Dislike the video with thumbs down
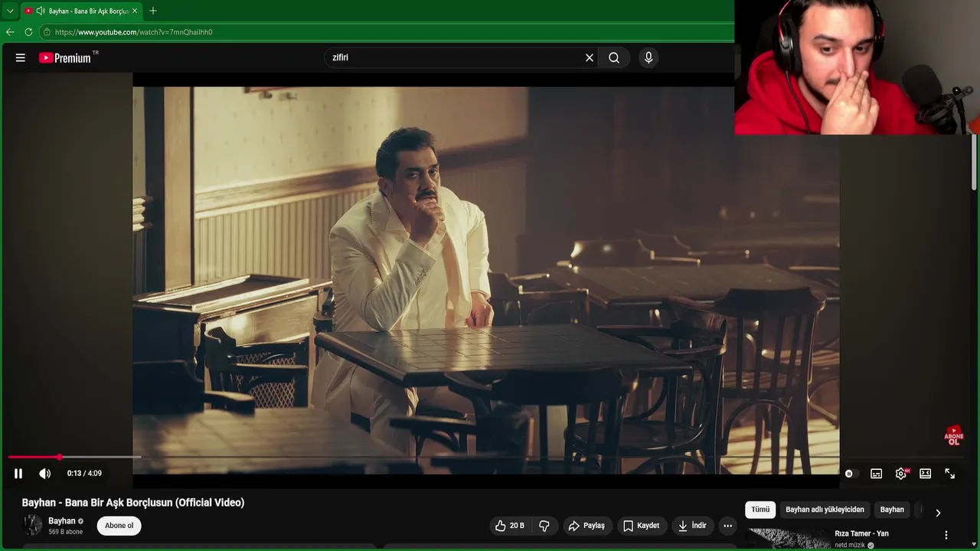 544,526
